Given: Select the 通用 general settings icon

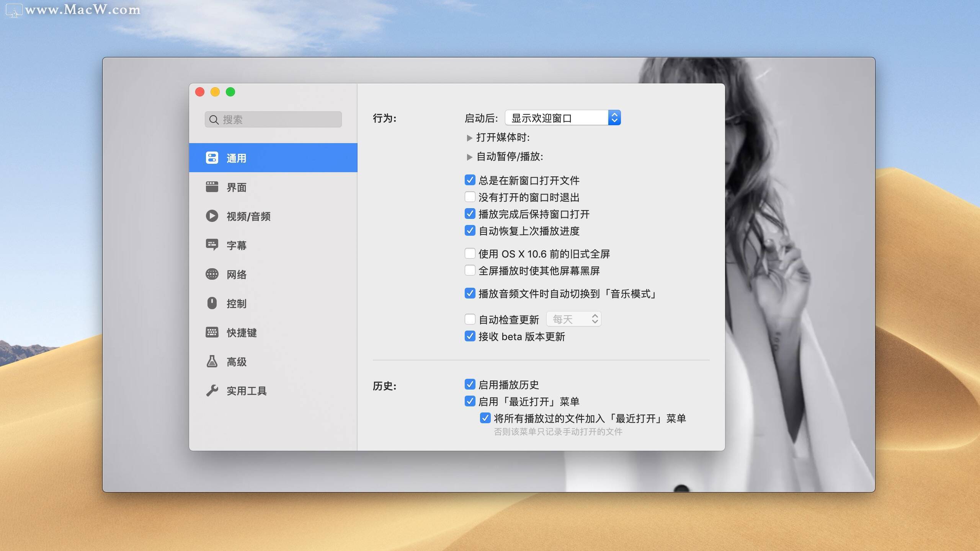Looking at the screenshot, I should (x=212, y=158).
